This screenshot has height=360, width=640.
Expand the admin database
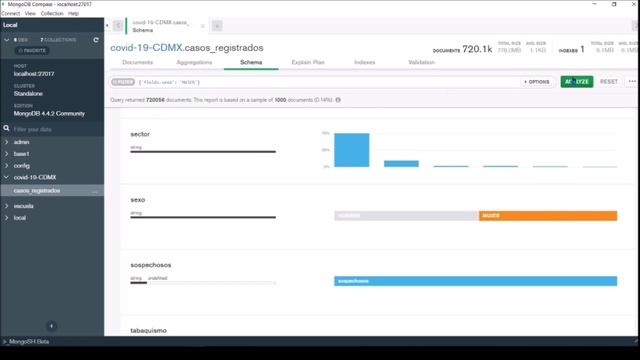(x=7, y=142)
